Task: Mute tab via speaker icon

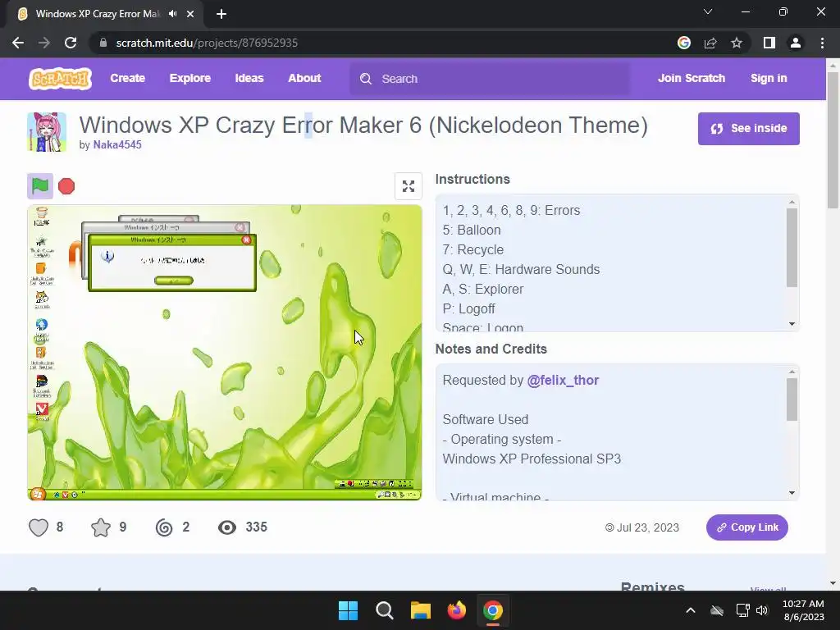Action: [172, 14]
